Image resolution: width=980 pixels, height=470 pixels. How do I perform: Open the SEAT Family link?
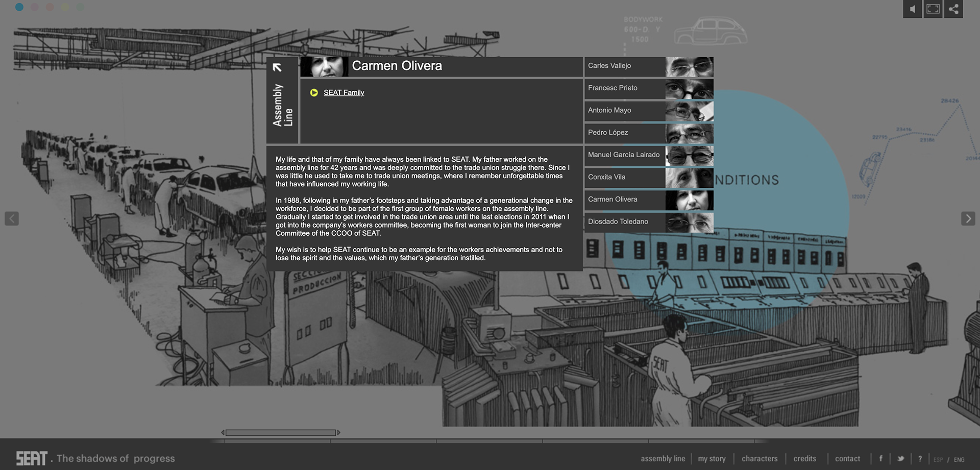click(344, 92)
